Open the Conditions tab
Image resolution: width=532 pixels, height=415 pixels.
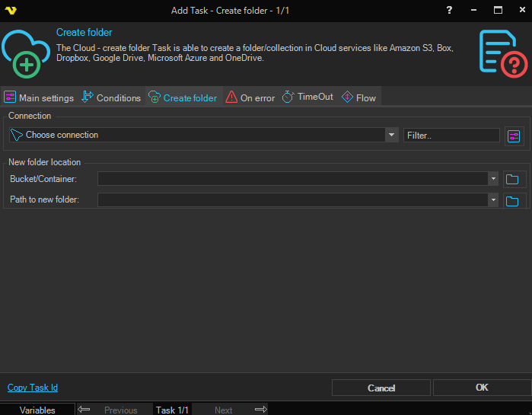[111, 97]
